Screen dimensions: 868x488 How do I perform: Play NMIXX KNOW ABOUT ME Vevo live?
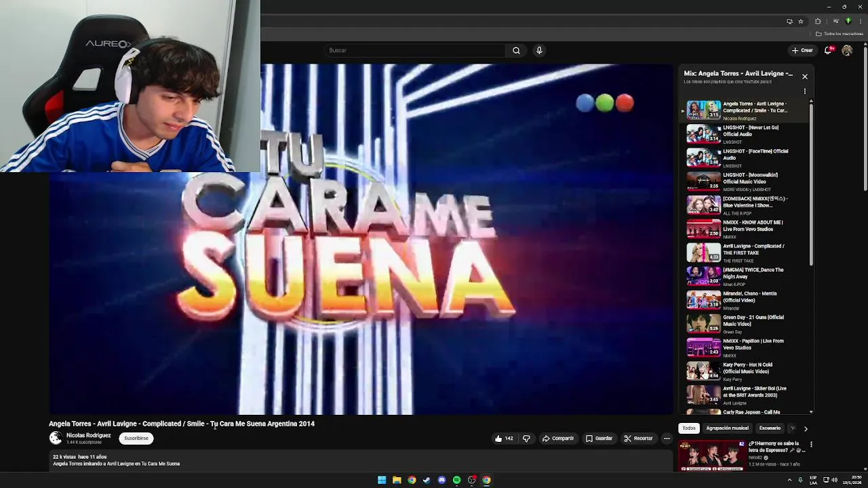[745, 229]
